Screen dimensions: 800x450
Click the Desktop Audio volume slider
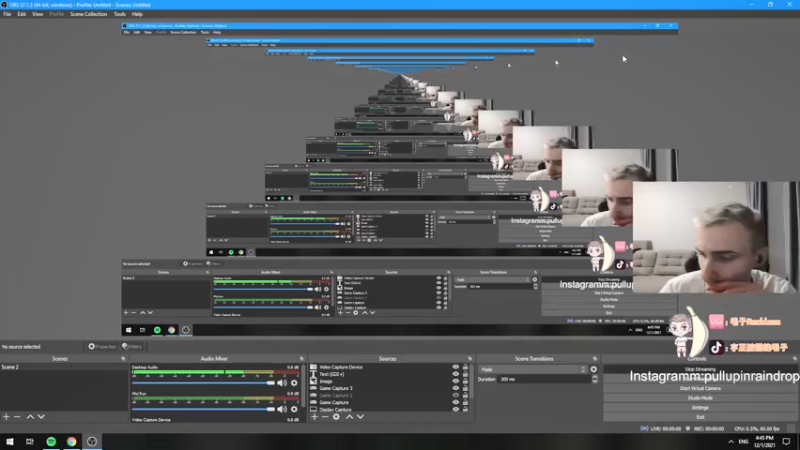[x=203, y=383]
